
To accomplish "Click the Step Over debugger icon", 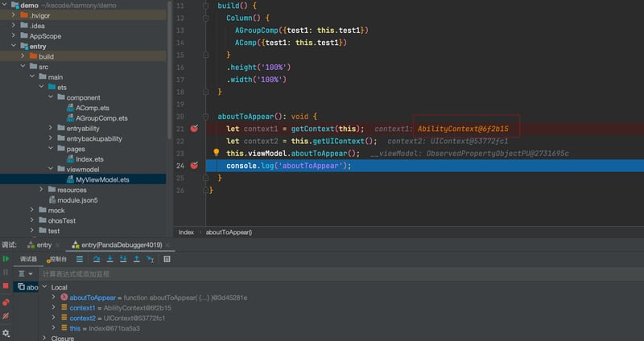I will pos(97,259).
